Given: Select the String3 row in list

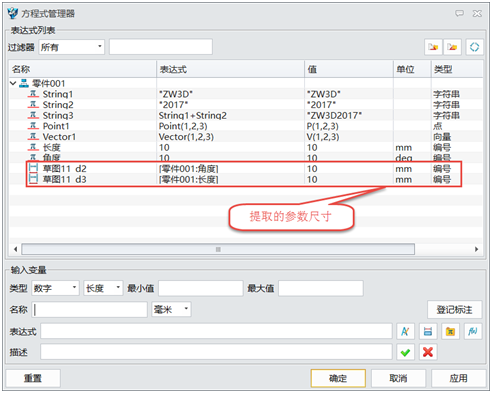Looking at the screenshot, I should 246,115.
